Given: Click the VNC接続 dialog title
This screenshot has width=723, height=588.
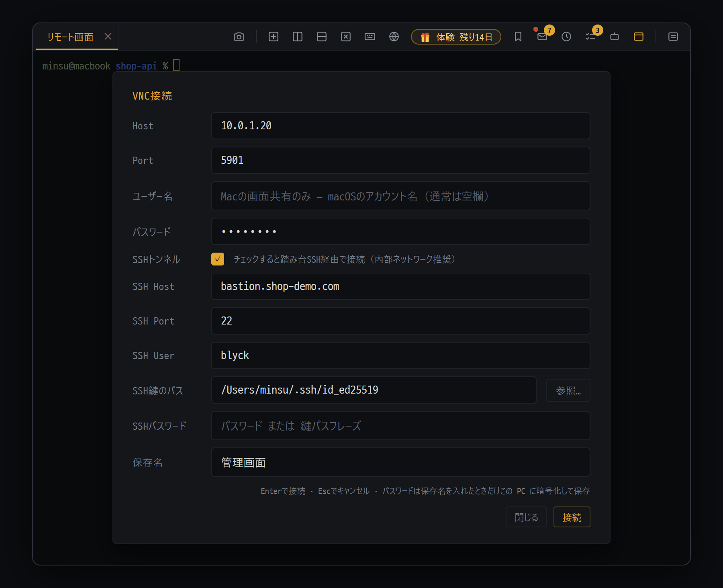Looking at the screenshot, I should coord(152,96).
